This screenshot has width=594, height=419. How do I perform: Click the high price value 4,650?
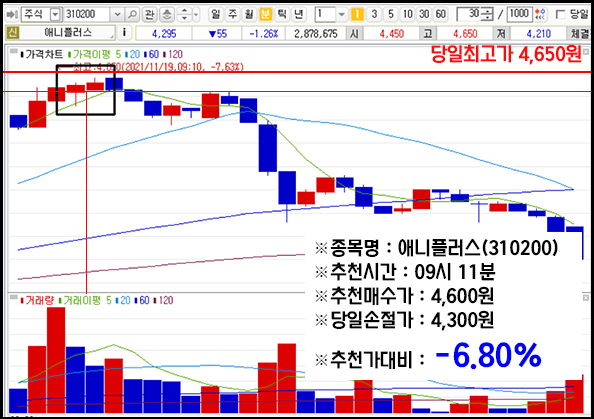(x=465, y=34)
